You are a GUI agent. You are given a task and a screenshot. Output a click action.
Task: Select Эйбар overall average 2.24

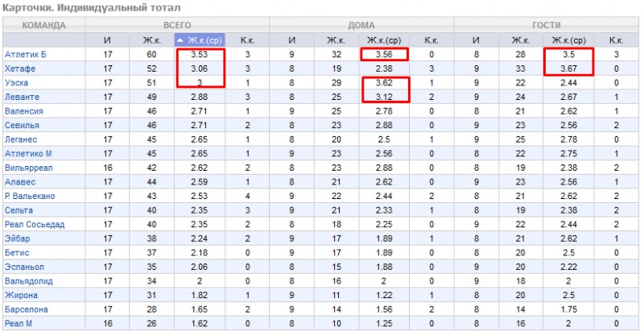coord(200,239)
